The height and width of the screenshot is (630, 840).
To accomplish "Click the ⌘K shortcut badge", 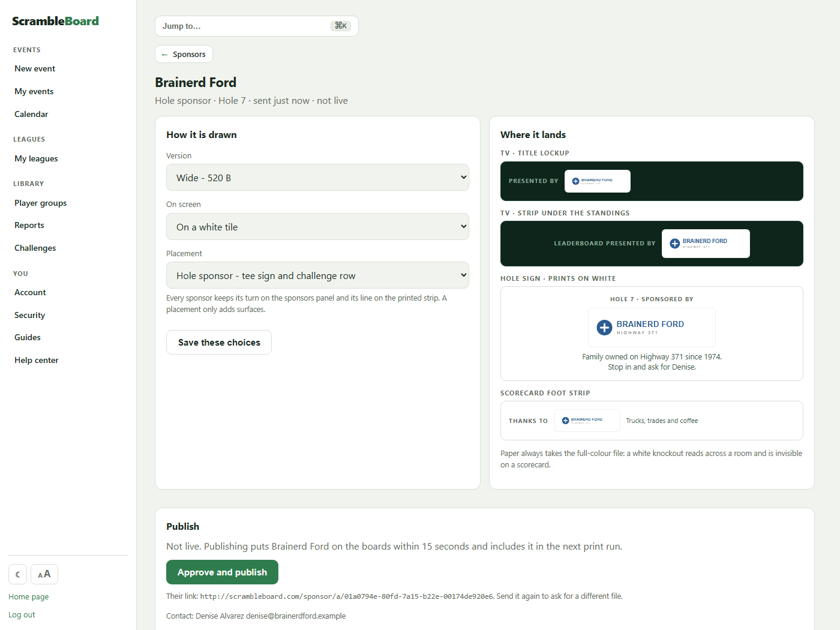I will 341,26.
